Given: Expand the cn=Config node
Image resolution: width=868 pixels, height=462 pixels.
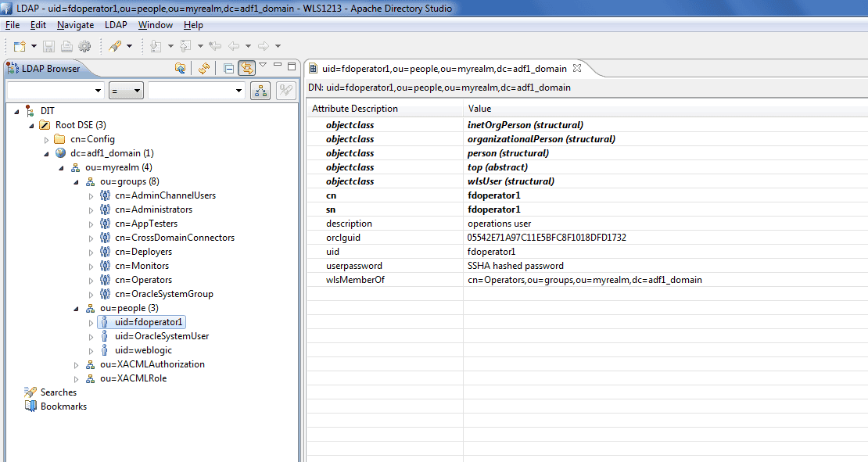Looking at the screenshot, I should [x=46, y=140].
